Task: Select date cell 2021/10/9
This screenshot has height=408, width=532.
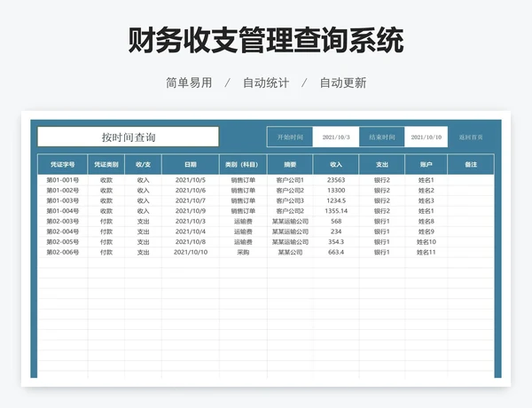Action: (191, 211)
